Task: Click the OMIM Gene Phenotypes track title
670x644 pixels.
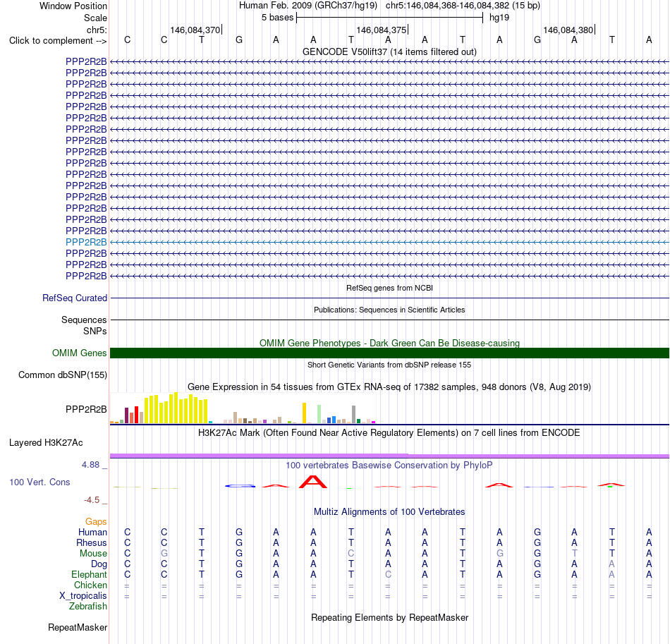Action: (x=389, y=343)
